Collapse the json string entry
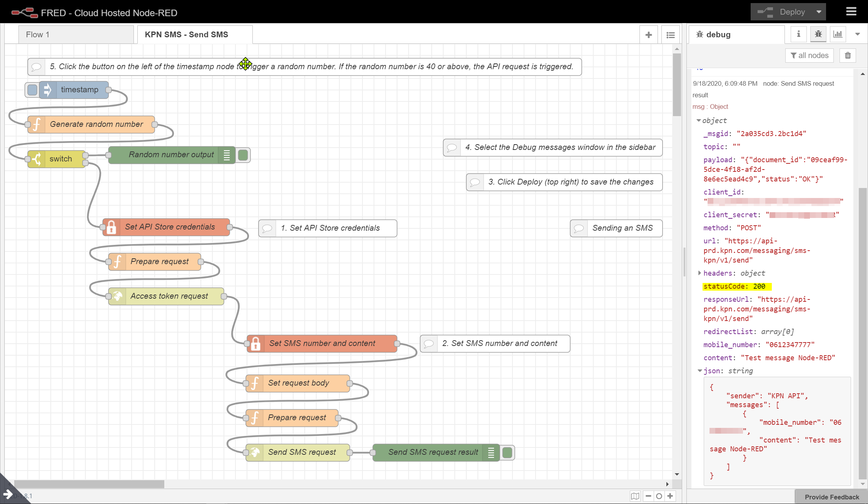868x504 pixels. click(700, 371)
